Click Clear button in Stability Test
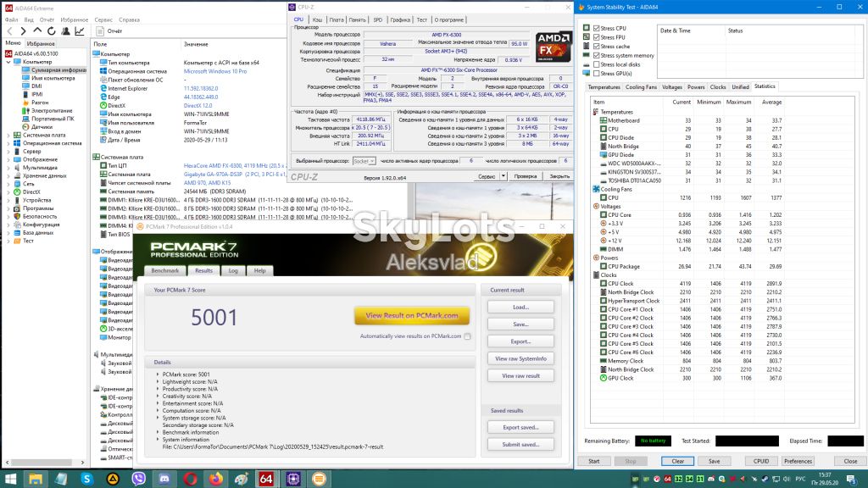The width and height of the screenshot is (868, 488). [677, 461]
